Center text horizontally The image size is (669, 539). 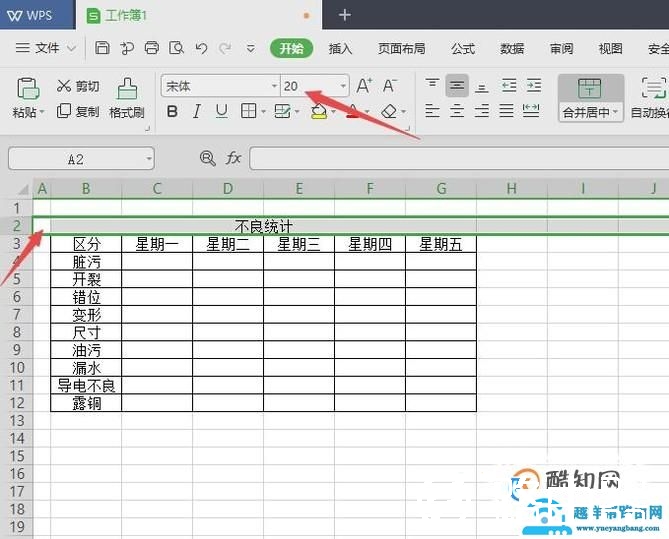click(x=457, y=111)
